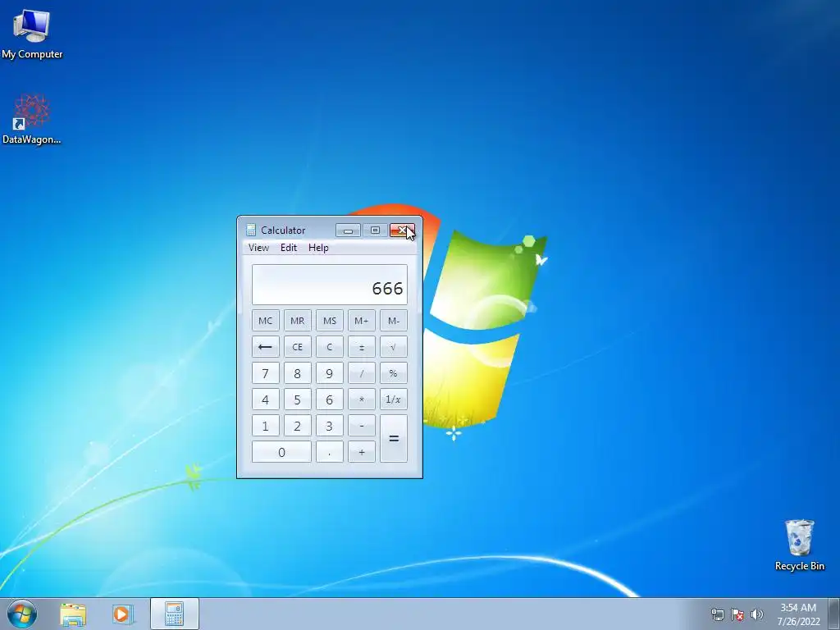Click the 1/x reciprocal button

coord(394,399)
